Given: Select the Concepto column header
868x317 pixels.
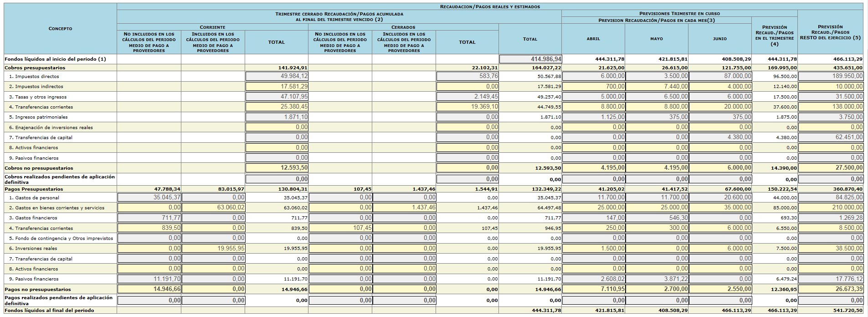Looking at the screenshot, I should point(60,29).
